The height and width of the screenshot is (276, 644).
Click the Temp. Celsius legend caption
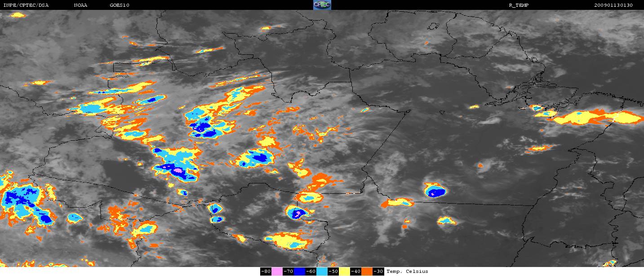[x=407, y=272]
